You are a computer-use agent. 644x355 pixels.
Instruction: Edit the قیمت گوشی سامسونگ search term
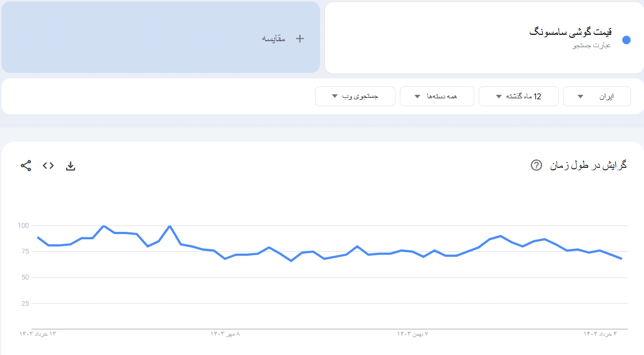click(x=571, y=32)
